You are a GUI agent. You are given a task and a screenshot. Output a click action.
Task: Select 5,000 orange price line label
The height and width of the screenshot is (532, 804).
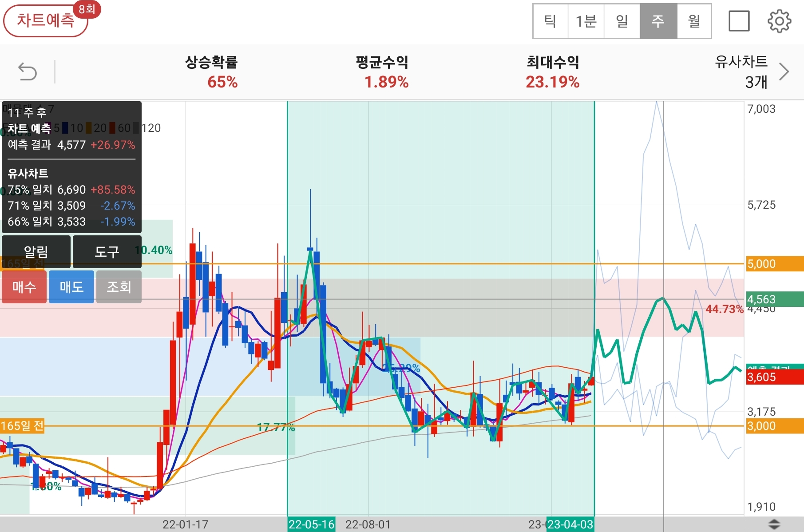775,264
